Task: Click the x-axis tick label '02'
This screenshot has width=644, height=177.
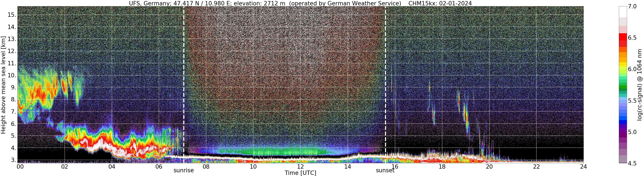Action: coord(65,166)
